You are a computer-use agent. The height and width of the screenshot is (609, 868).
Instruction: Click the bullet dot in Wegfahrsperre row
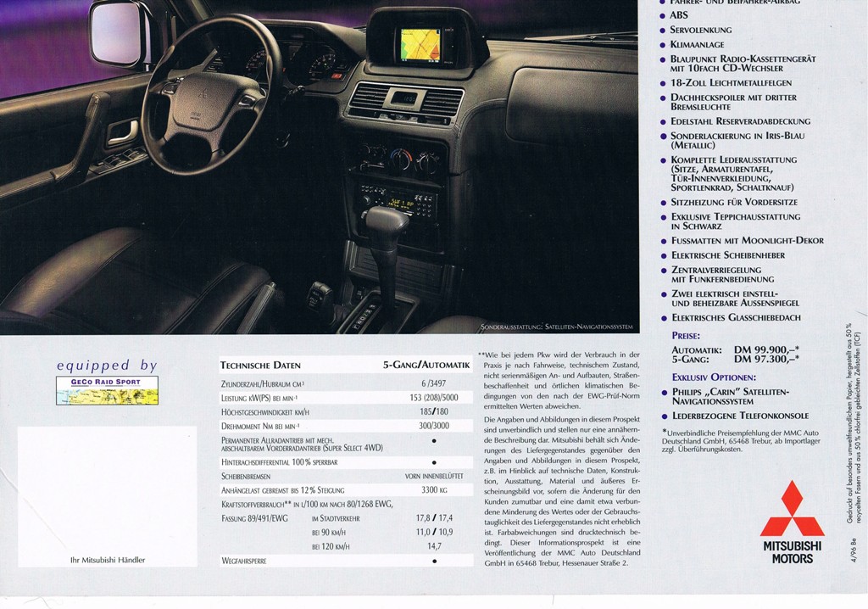[x=434, y=561]
